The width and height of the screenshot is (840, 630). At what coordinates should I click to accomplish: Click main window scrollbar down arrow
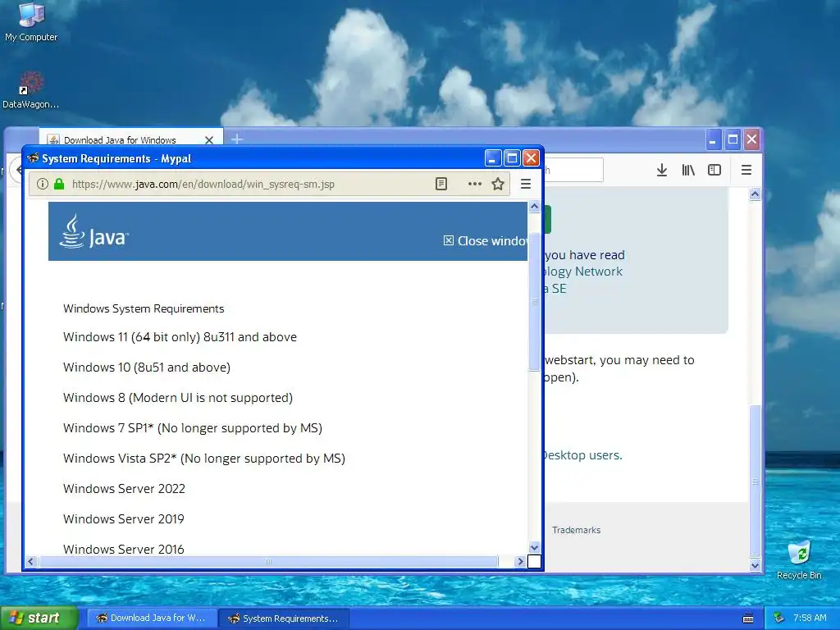point(755,565)
